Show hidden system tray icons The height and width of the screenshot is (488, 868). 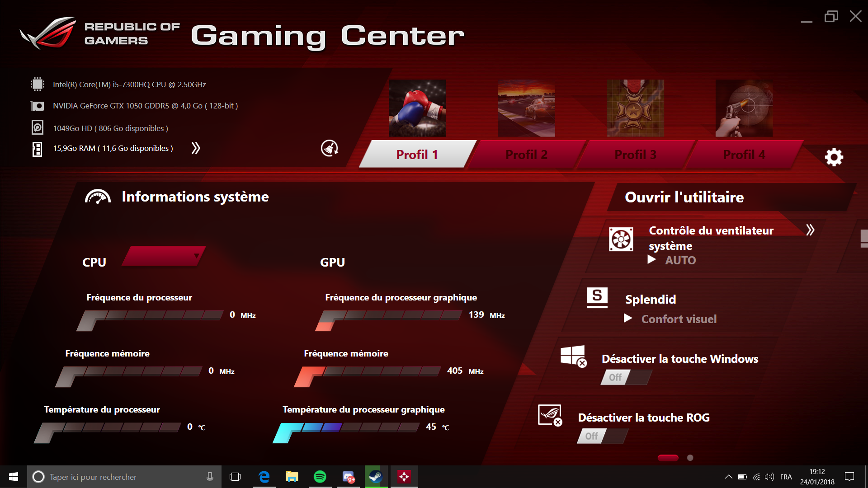(728, 477)
